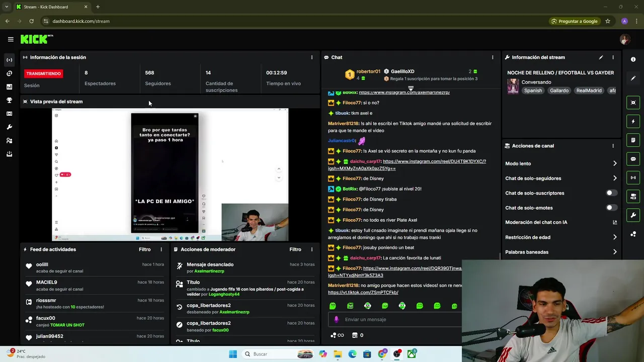Click the stream category thumbnail image
The image size is (644, 362).
click(513, 86)
